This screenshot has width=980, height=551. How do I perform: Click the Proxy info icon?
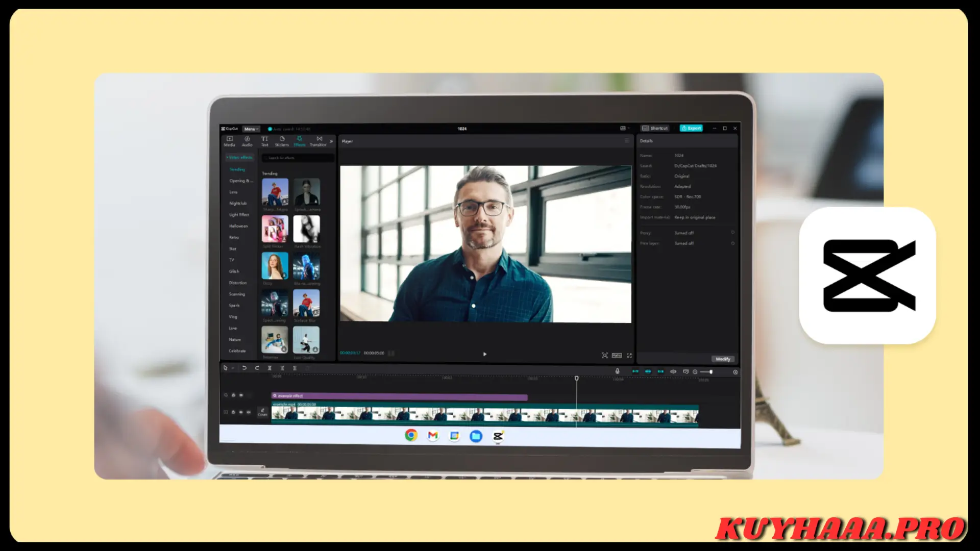coord(732,233)
